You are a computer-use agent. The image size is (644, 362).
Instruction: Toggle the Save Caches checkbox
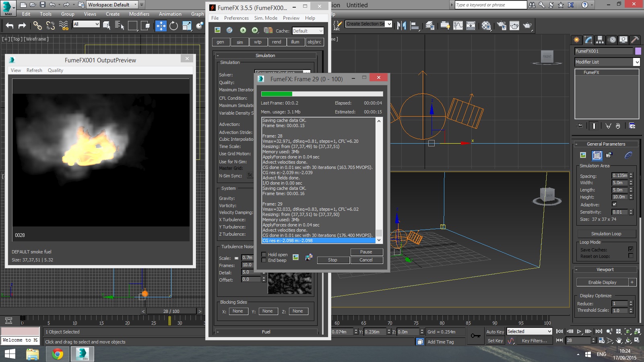tap(631, 249)
